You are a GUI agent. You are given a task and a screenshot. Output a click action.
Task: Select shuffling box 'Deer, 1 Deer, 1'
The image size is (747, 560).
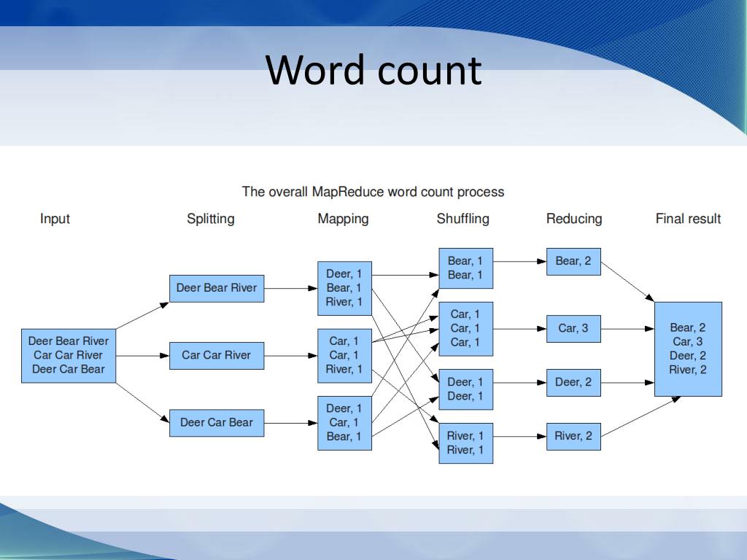pos(465,389)
